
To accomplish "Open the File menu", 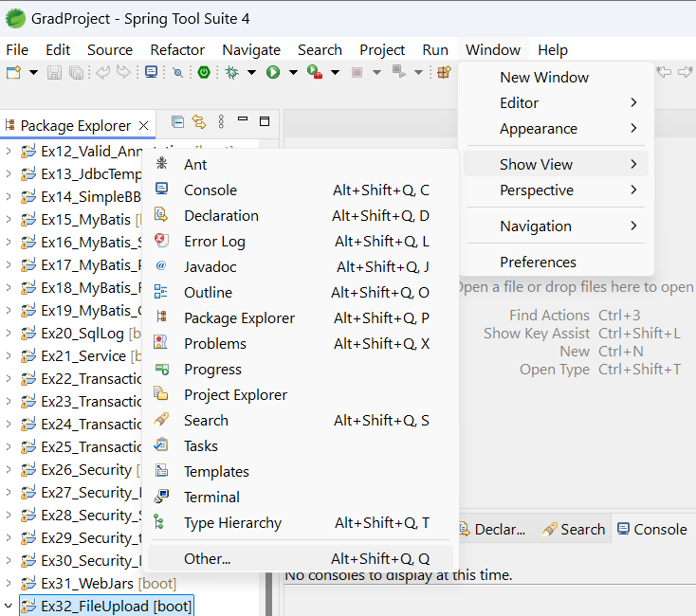I will click(17, 49).
